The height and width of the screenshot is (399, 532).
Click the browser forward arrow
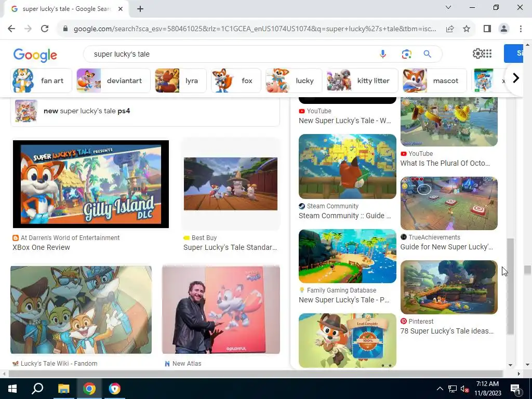28,29
